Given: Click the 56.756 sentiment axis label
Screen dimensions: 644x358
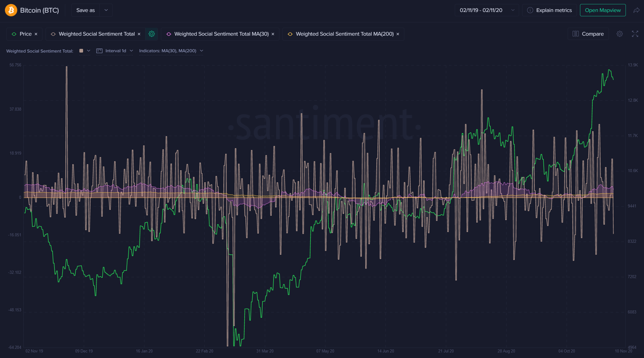Looking at the screenshot, I should (15, 65).
